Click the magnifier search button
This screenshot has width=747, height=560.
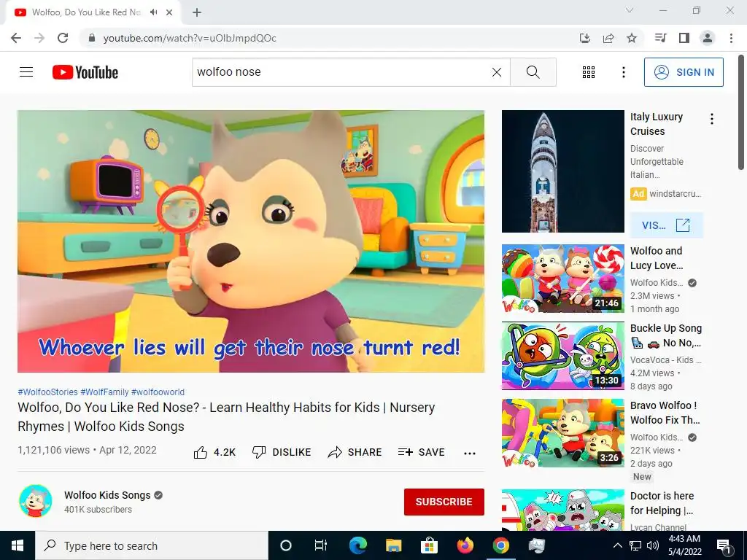coord(533,72)
